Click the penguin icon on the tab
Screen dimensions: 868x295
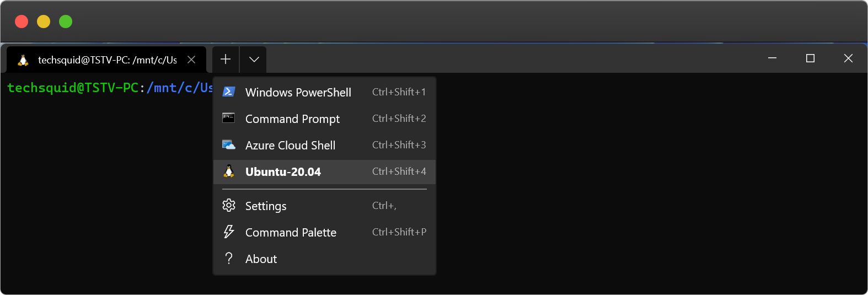pos(23,60)
